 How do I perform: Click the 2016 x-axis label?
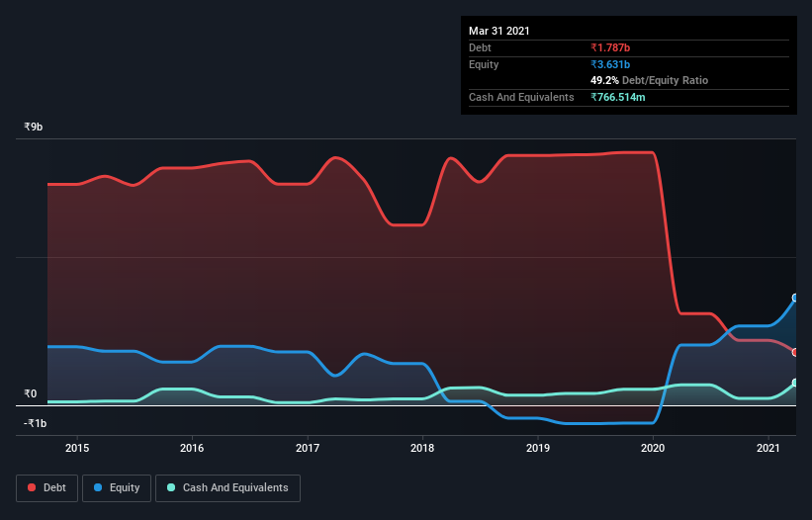[x=192, y=448]
